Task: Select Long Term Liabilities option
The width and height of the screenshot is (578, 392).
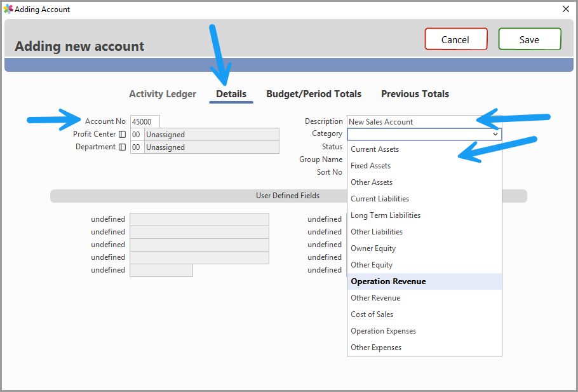Action: (x=424, y=215)
